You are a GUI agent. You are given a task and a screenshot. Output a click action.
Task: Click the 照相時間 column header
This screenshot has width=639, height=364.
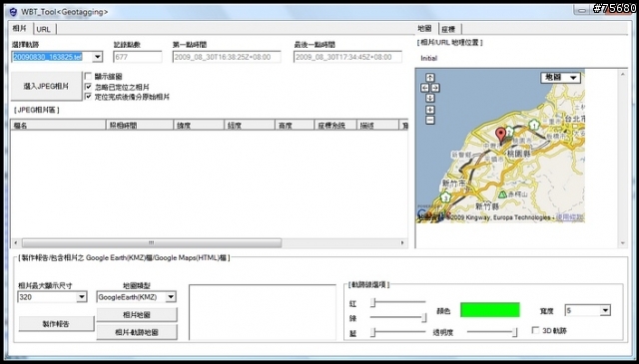tap(140, 125)
